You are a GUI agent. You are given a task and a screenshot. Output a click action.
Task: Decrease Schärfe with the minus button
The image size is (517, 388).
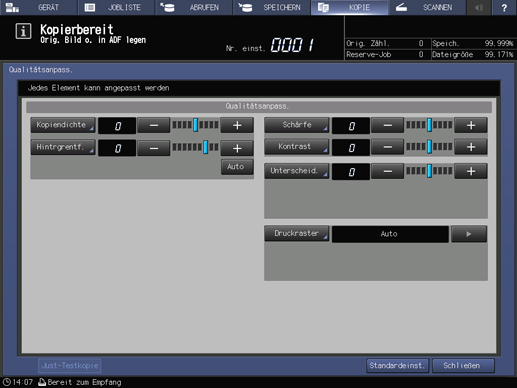[x=387, y=125]
